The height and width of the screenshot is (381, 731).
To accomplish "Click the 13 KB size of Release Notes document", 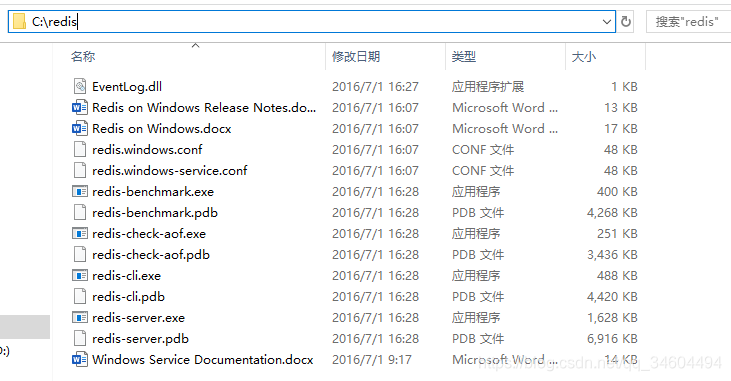I will (621, 108).
